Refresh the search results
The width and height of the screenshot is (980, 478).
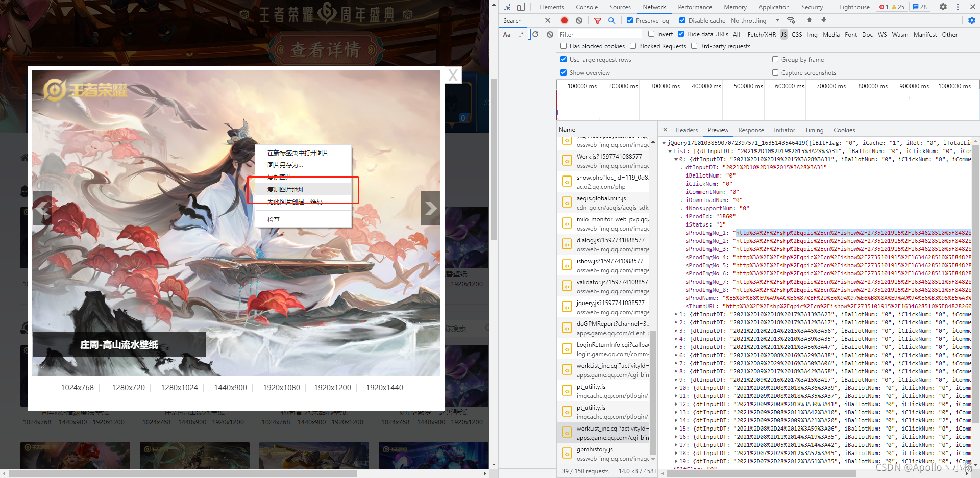535,34
